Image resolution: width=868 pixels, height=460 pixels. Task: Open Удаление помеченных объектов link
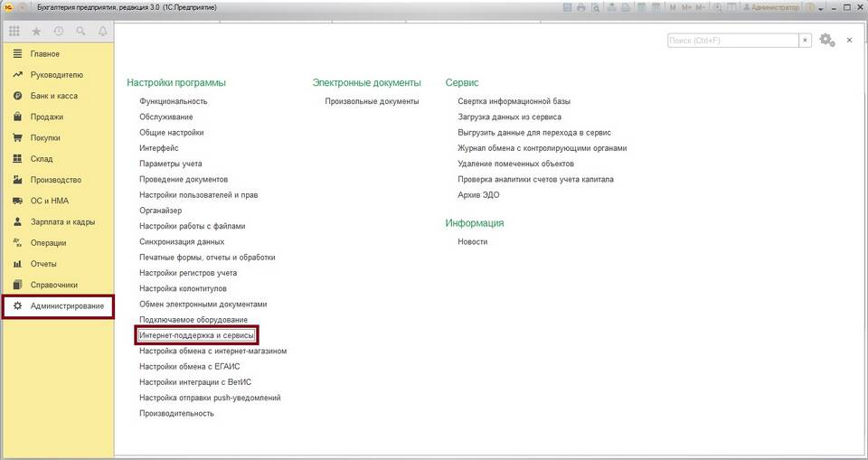tap(515, 164)
